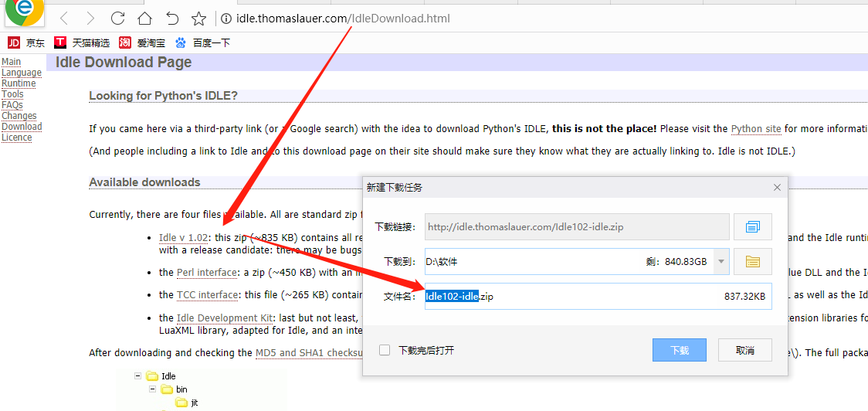Image resolution: width=868 pixels, height=411 pixels.
Task: Close the 新建下载任务 dialog
Action: click(777, 188)
